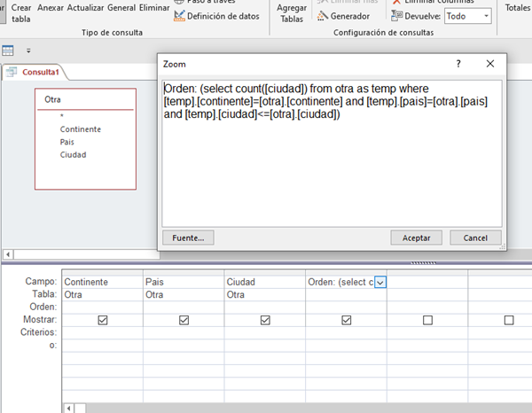Click the Zoom dialog help question mark
Image resolution: width=532 pixels, height=413 pixels.
458,64
